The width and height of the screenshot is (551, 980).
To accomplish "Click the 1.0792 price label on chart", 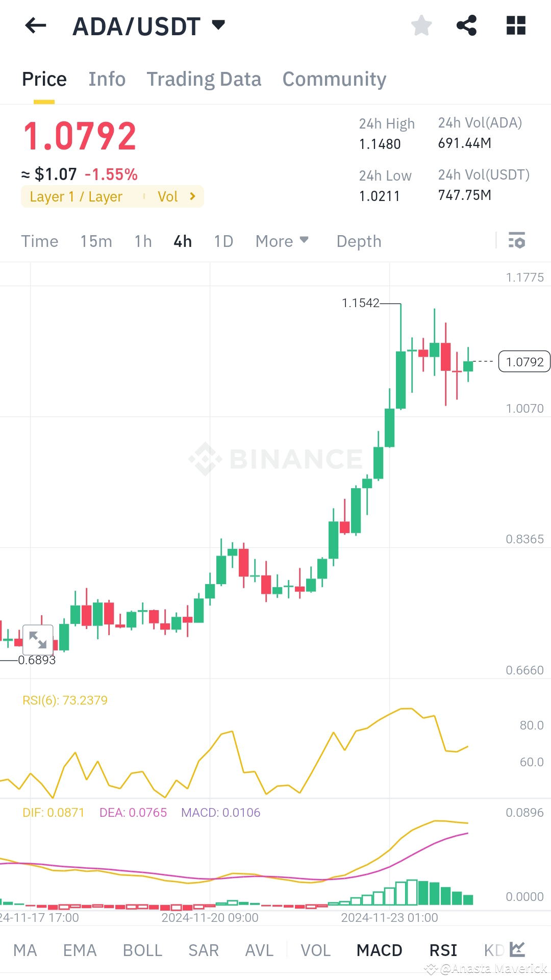I will pos(524,361).
